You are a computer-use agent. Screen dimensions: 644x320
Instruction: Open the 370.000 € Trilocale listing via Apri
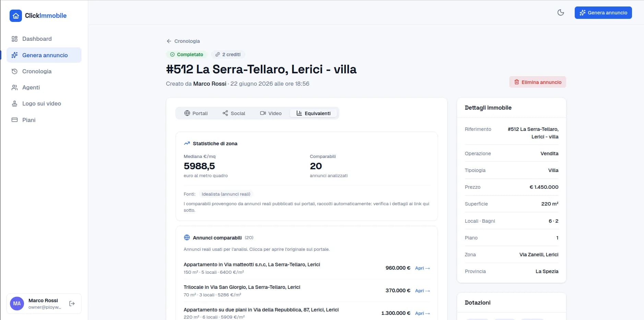(x=422, y=291)
